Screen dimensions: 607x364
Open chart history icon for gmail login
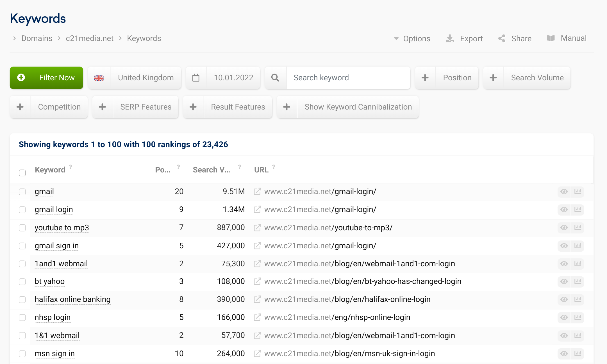tap(578, 210)
